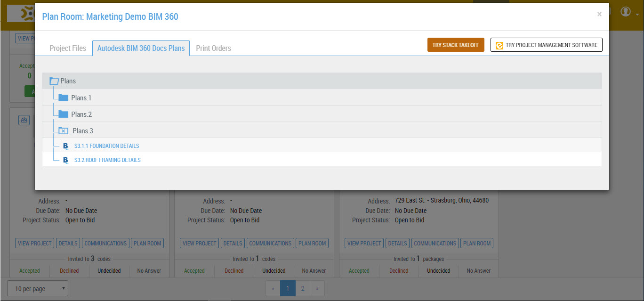The height and width of the screenshot is (301, 644).
Task: Click the download icon on the left project card
Action: [24, 120]
